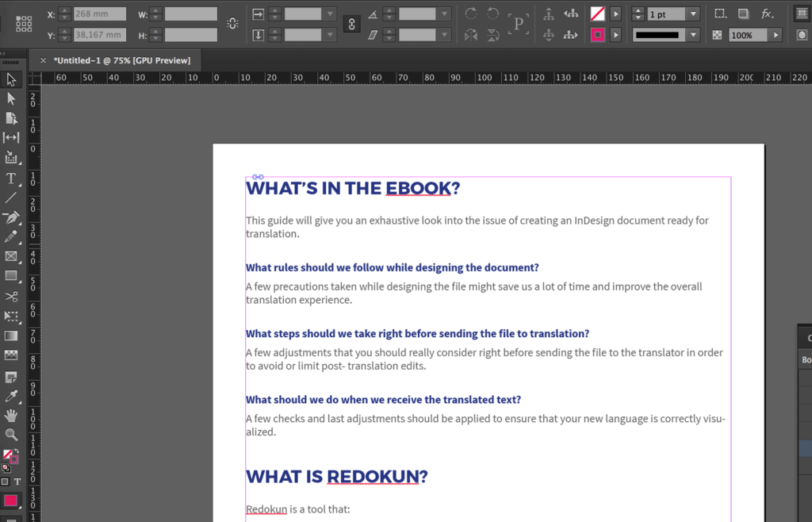Toggle the text wrap icon at toolbar end
The width and height of the screenshot is (812, 522).
[x=802, y=14]
